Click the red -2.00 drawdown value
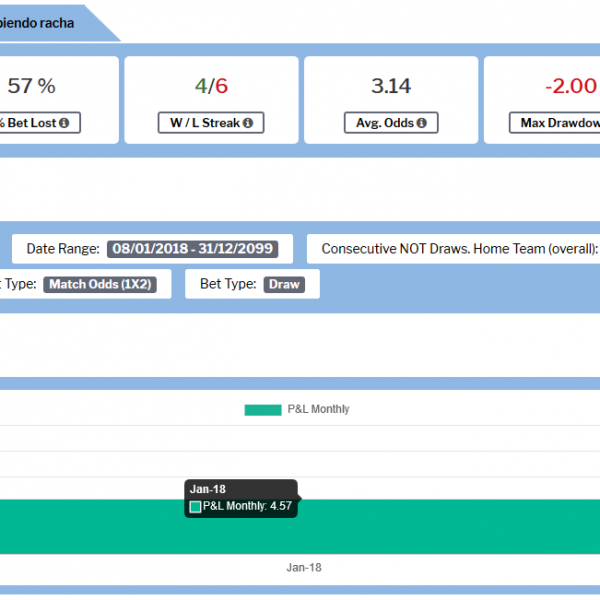600x600 pixels. click(x=570, y=86)
